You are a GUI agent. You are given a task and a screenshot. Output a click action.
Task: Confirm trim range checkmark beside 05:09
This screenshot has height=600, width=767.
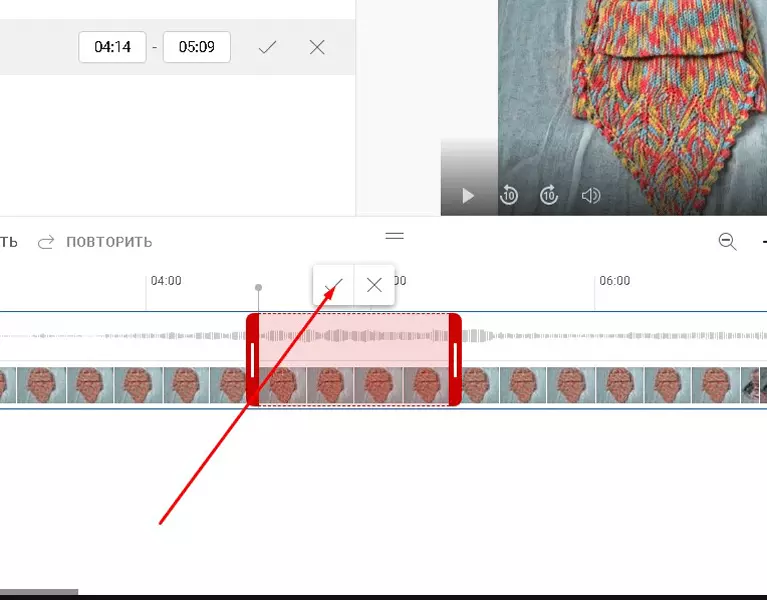click(x=268, y=47)
